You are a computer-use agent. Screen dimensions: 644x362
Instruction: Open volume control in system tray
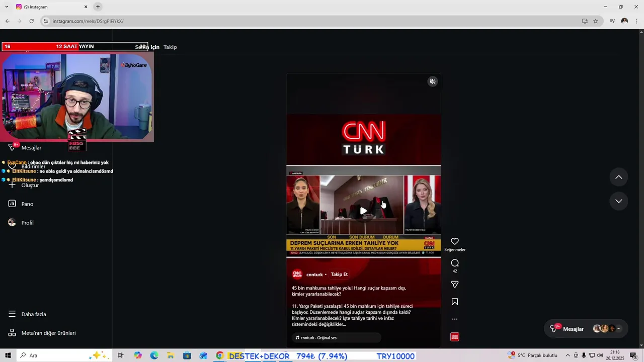pyautogui.click(x=600, y=355)
